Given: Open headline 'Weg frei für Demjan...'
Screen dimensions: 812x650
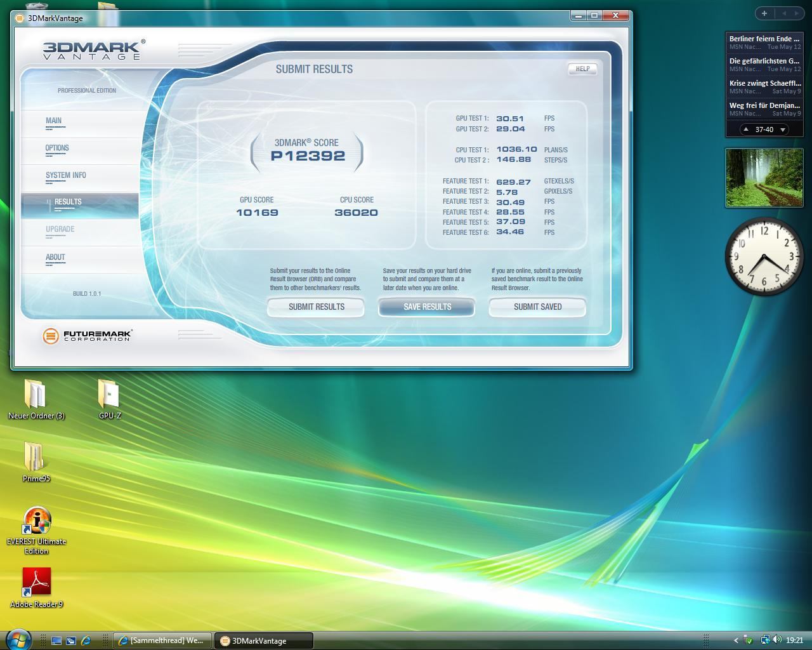Looking at the screenshot, I should point(764,109).
